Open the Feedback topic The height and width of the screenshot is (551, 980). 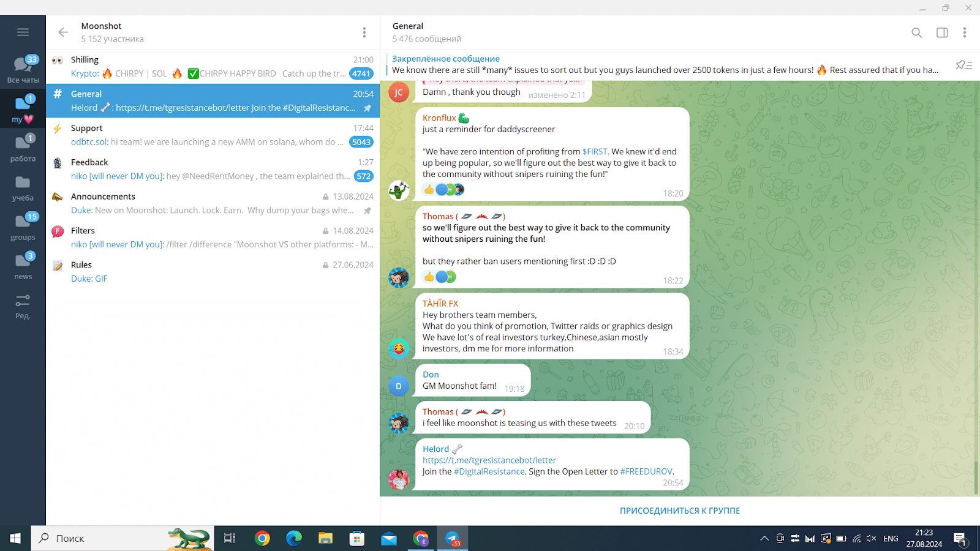tap(213, 169)
